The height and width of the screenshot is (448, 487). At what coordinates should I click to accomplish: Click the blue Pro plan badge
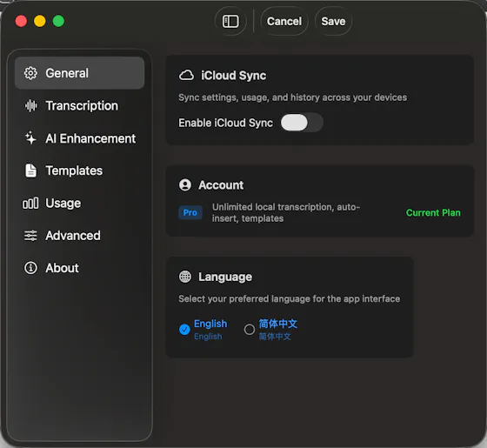point(190,212)
